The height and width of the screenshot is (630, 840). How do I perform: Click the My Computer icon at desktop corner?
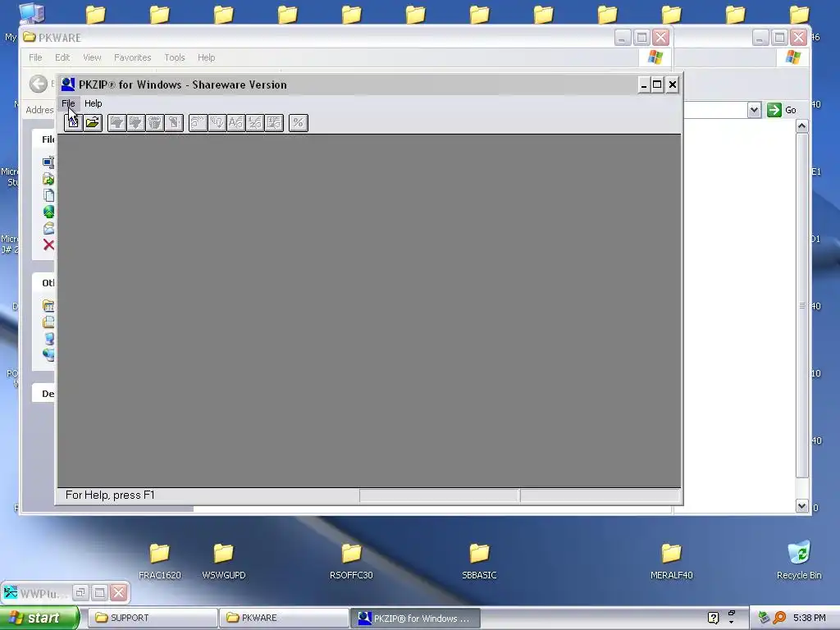click(x=32, y=13)
